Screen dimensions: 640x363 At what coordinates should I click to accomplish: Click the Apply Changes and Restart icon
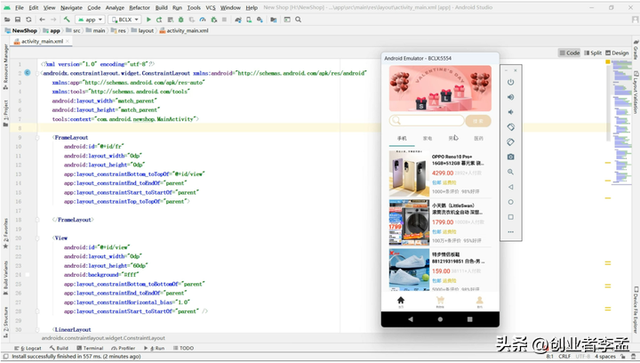[x=159, y=20]
